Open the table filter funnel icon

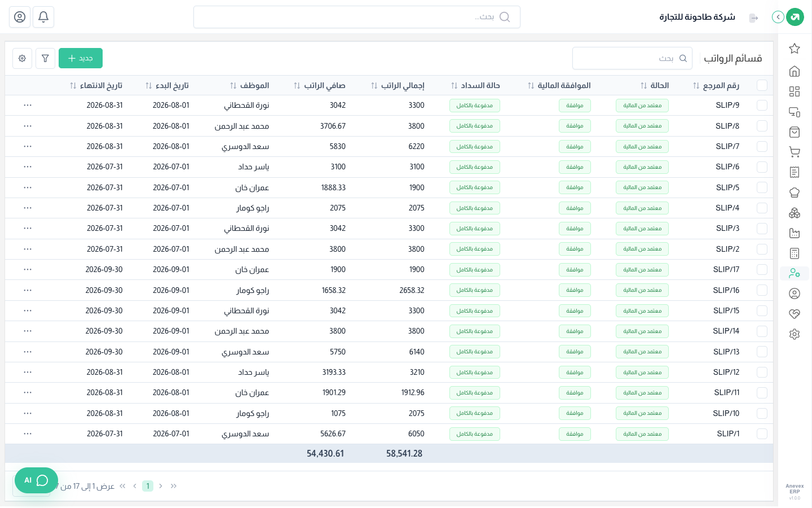click(x=45, y=58)
